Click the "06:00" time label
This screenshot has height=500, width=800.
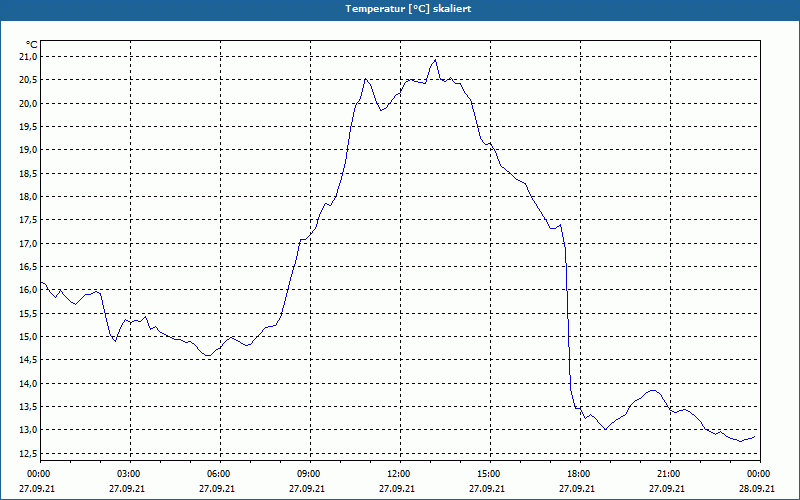[220, 474]
